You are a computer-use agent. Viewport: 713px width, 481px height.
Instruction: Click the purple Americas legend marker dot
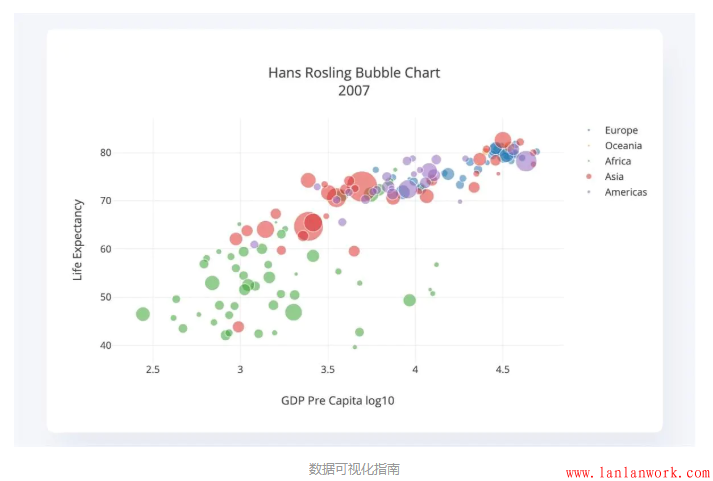point(589,192)
